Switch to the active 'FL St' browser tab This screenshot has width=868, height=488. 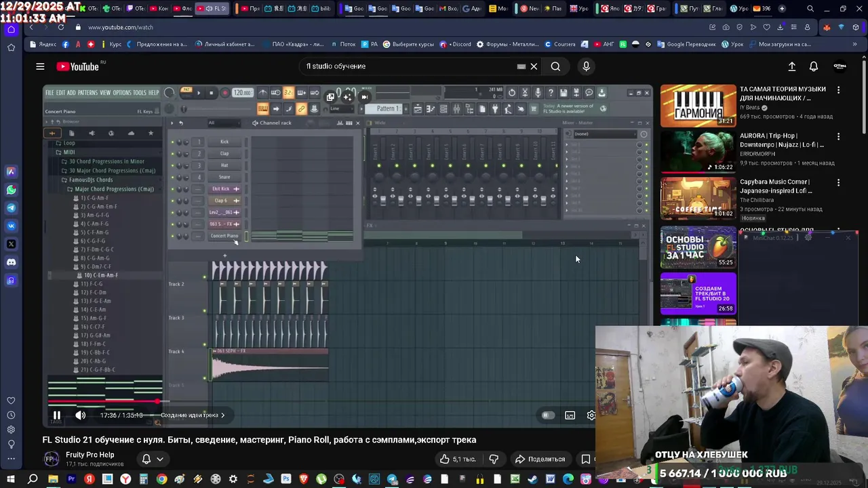[x=212, y=9]
